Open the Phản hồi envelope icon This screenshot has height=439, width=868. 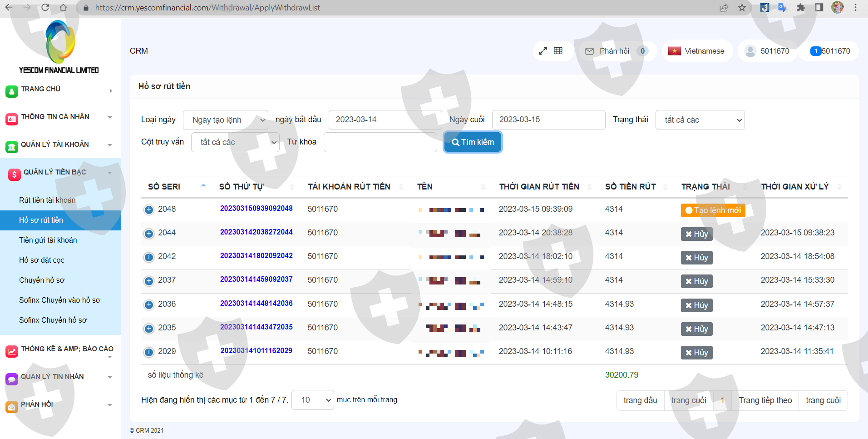[589, 51]
